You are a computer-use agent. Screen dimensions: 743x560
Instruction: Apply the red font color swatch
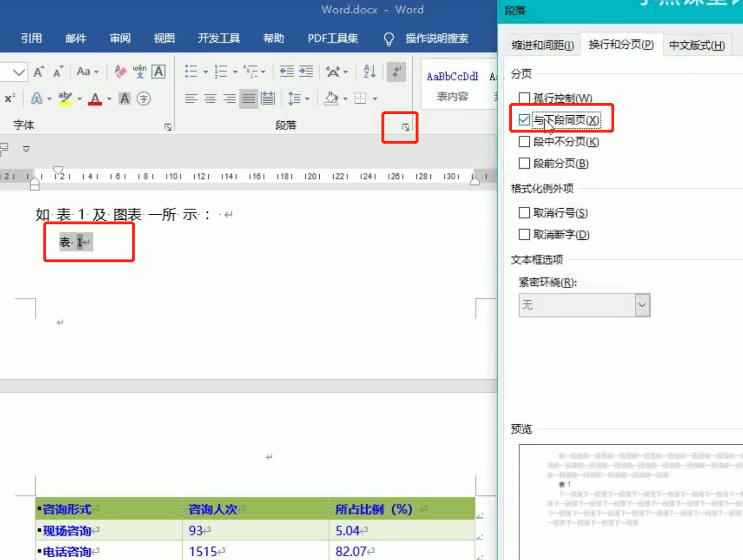tap(95, 99)
